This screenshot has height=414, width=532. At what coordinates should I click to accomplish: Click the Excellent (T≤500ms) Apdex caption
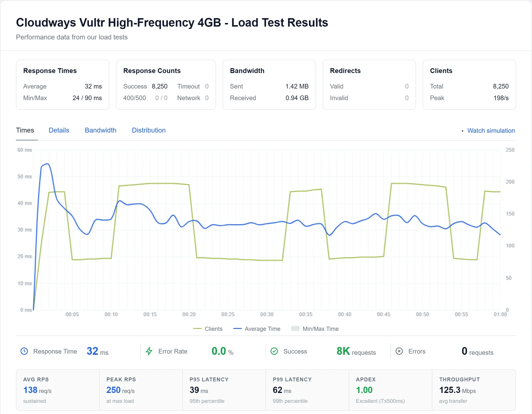point(380,401)
